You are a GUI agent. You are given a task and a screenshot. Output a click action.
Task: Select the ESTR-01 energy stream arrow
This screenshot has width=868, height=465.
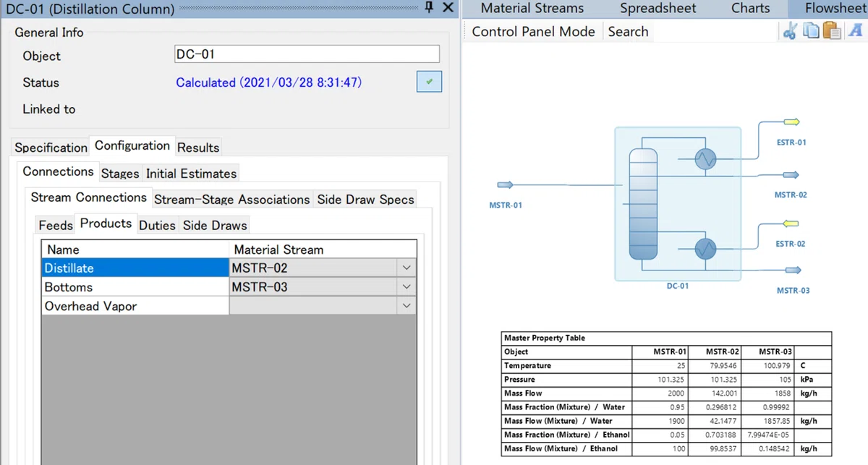(x=791, y=121)
